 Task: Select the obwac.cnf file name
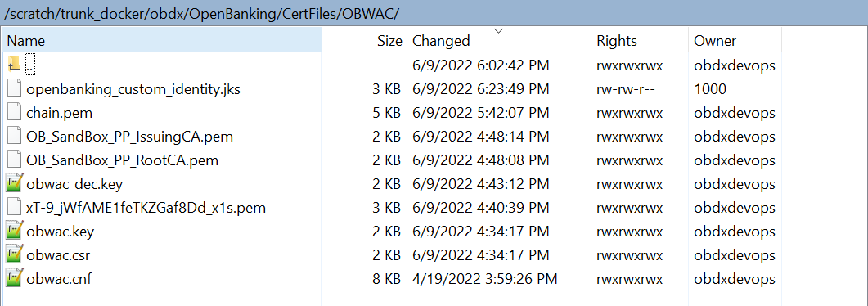(59, 279)
